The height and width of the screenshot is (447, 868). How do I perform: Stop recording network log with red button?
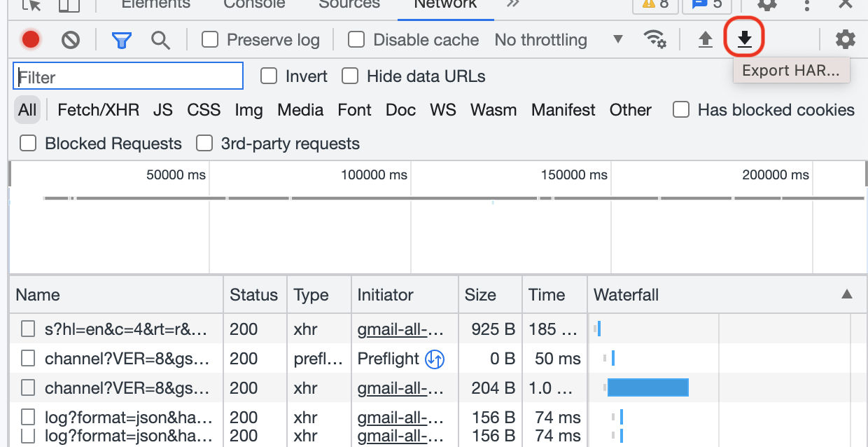(31, 40)
